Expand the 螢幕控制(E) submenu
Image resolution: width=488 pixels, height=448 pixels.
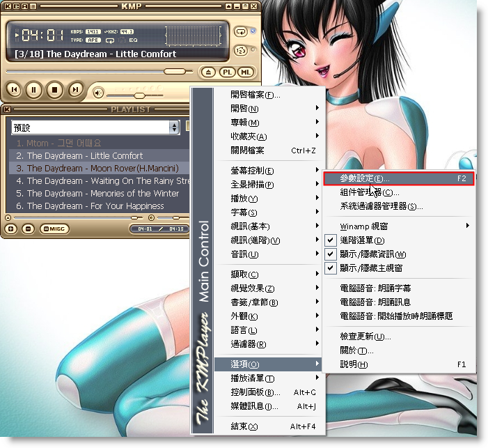coord(268,171)
